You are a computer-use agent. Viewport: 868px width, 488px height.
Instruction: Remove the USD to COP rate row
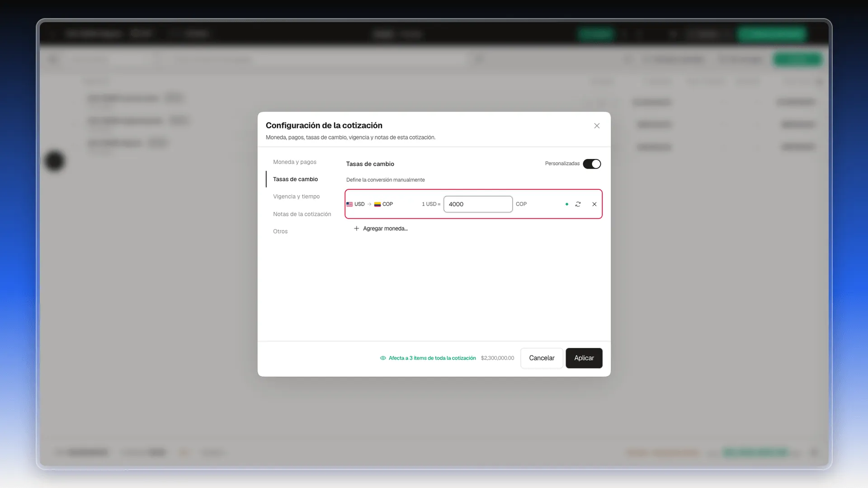coord(594,204)
